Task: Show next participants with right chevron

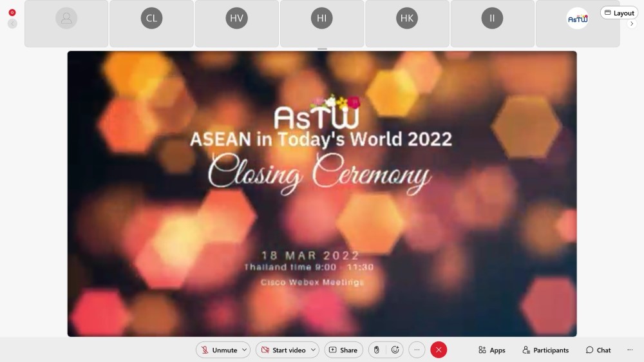Action: (632, 24)
